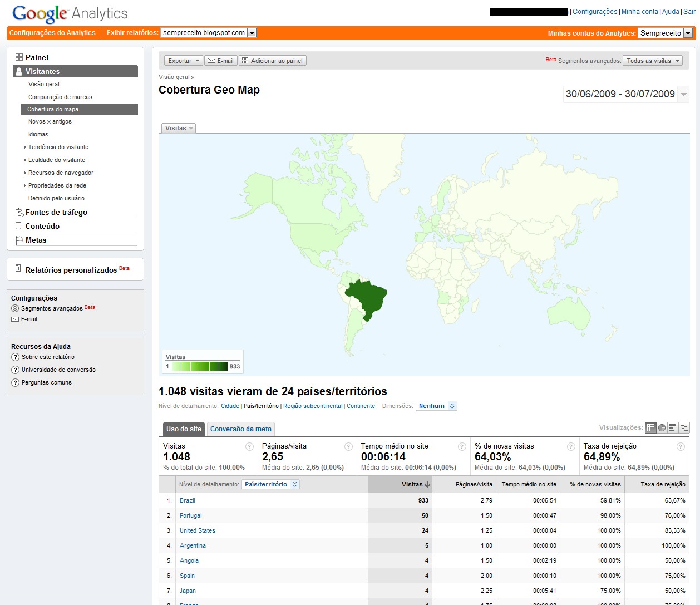Image resolution: width=700 pixels, height=605 pixels.
Task: Click help icon in Taxa de rejeição box
Action: pyautogui.click(x=681, y=446)
